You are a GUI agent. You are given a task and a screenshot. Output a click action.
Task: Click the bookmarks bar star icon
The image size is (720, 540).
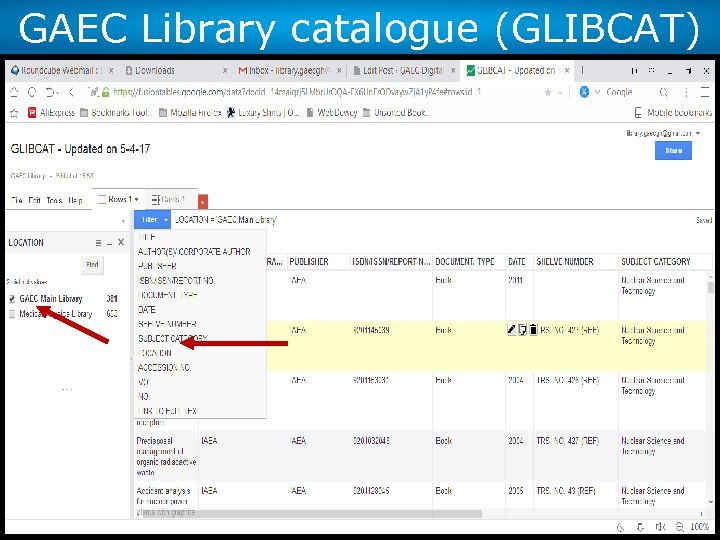14,113
